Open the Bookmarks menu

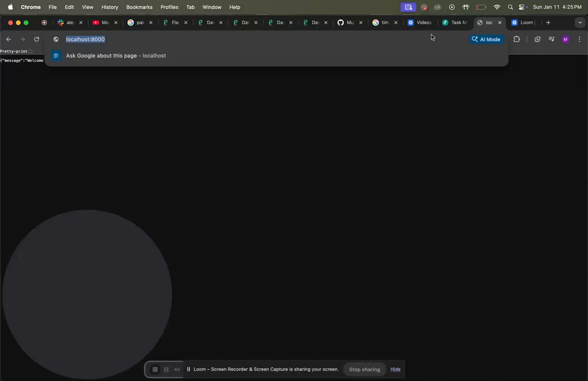coord(139,7)
